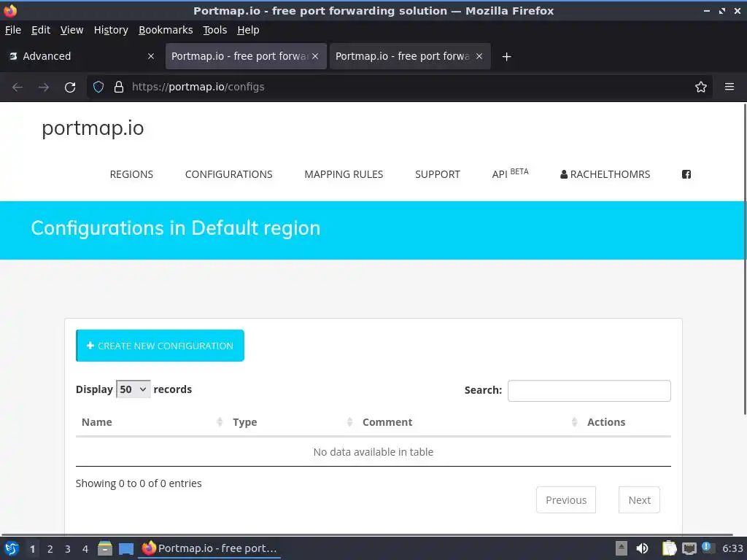Screen dimensions: 747x560
Task: Select the Firefox window taskbar entry
Action: click(209, 548)
